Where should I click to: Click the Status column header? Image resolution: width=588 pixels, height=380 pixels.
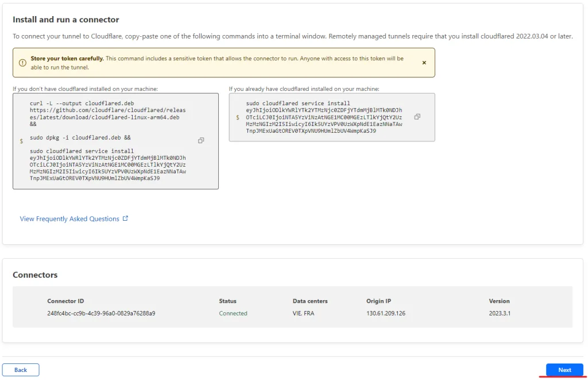tap(227, 301)
